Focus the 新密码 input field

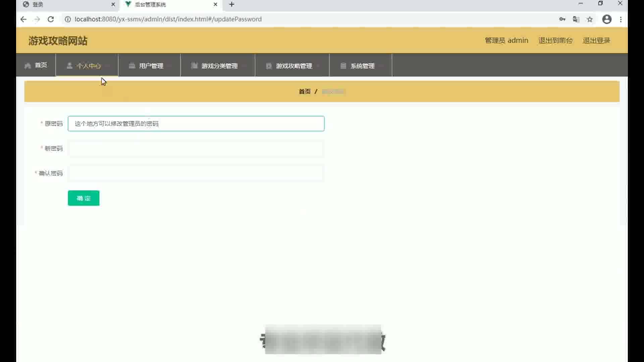click(196, 148)
